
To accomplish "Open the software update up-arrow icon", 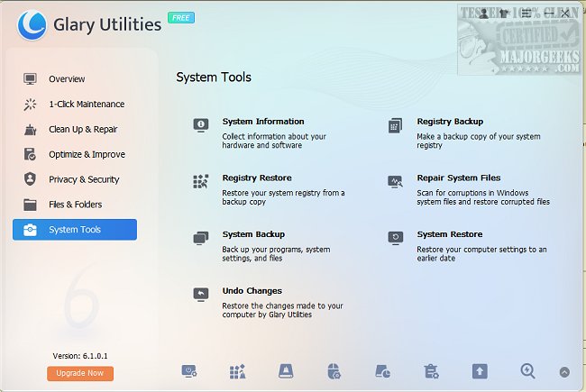I will (480, 371).
